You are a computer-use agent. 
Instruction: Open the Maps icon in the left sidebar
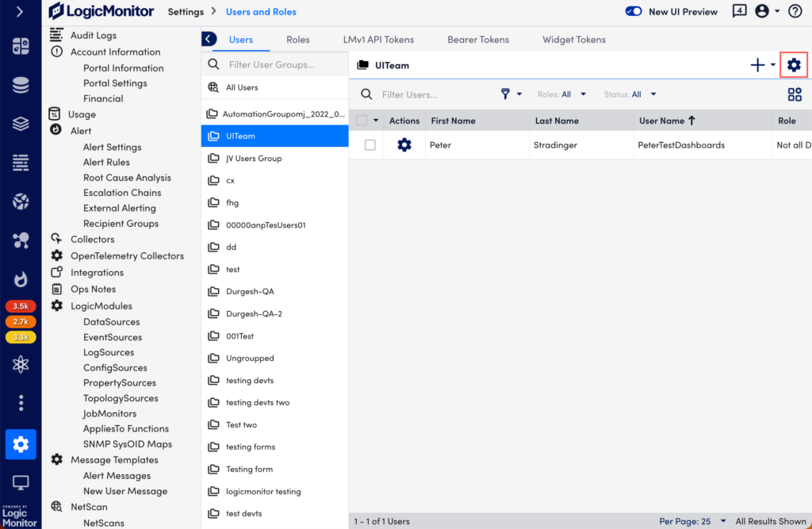pos(20,201)
